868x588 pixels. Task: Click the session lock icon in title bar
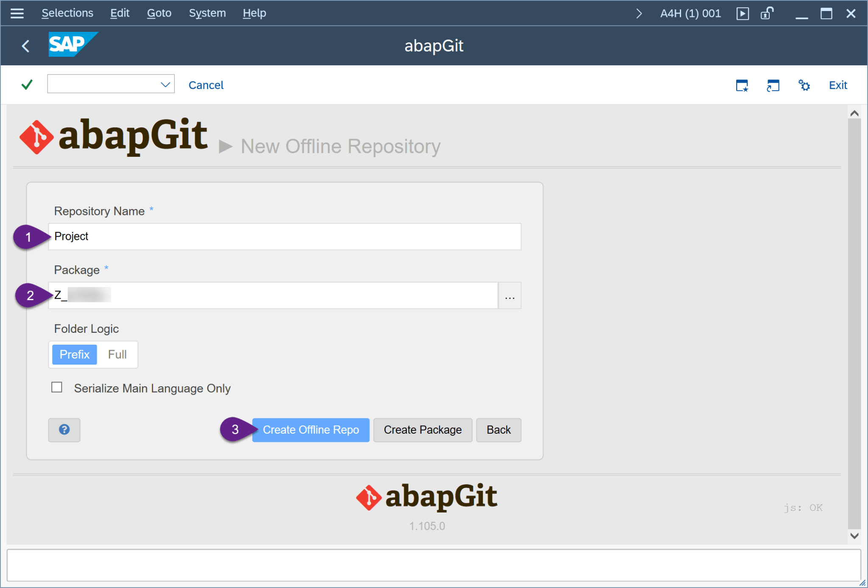766,13
